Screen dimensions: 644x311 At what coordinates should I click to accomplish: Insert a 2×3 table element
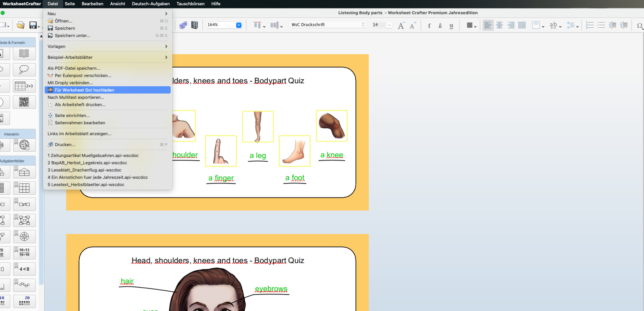pyautogui.click(x=24, y=86)
